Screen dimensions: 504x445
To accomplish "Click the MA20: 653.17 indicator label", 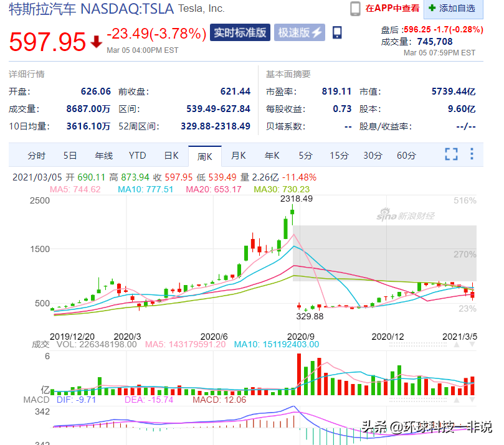I will pos(214,189).
